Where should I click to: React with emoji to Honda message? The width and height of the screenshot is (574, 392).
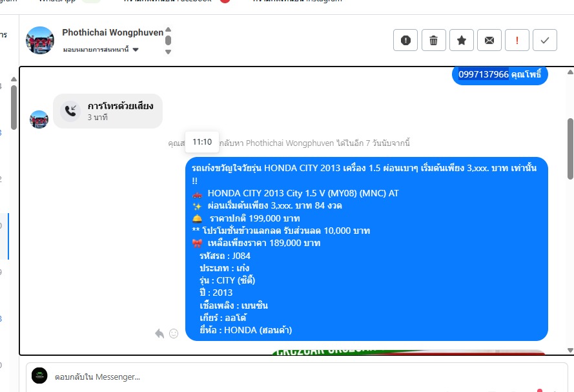tap(174, 333)
